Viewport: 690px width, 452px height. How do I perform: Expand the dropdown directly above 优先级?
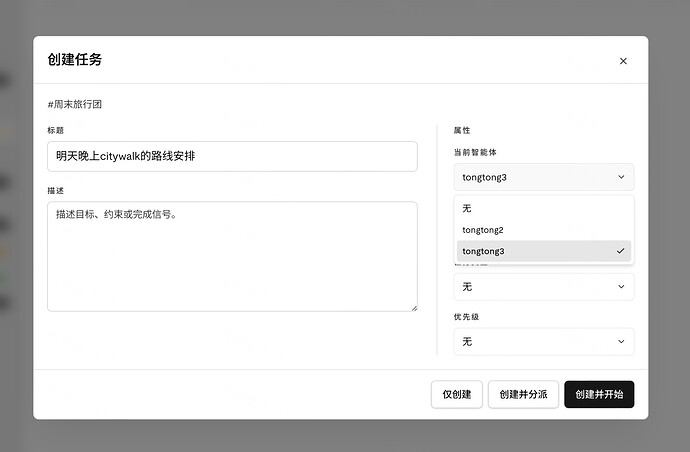point(544,287)
